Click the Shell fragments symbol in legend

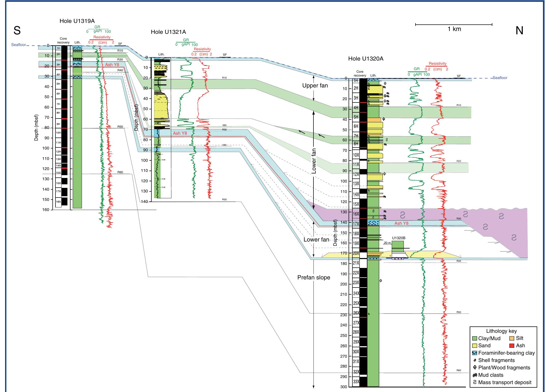(x=475, y=360)
